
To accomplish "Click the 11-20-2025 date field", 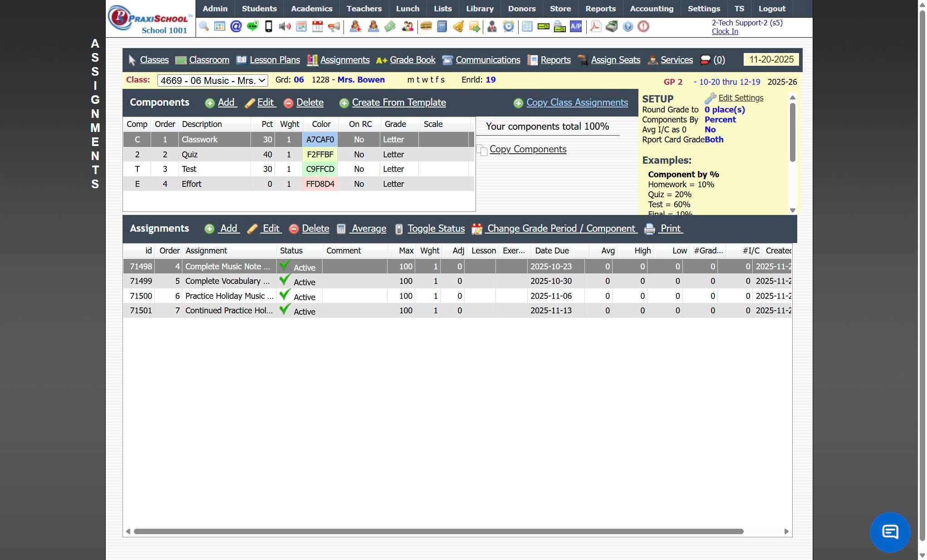I will [771, 60].
